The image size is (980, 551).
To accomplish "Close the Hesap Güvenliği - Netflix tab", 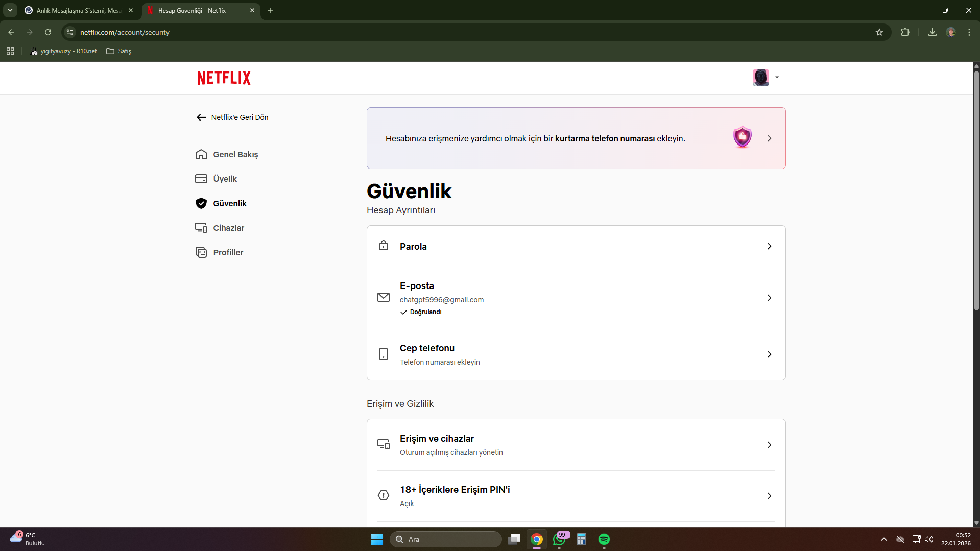I will [x=252, y=10].
